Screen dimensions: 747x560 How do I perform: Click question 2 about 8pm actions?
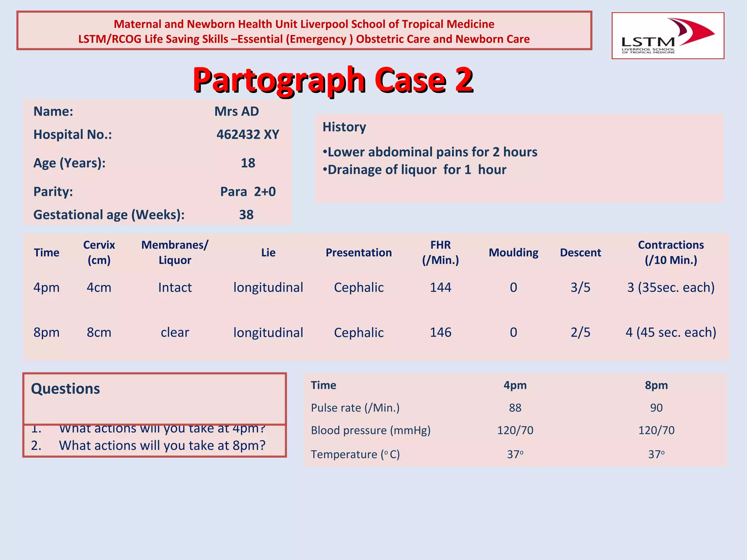tap(162, 446)
